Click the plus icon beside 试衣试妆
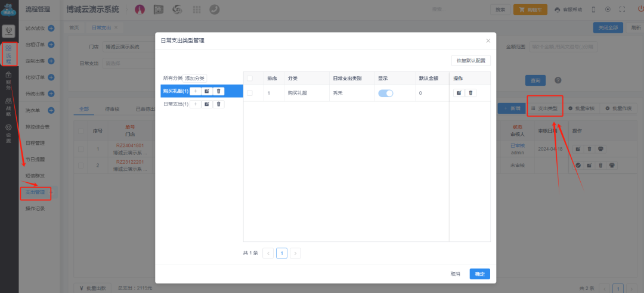The height and width of the screenshot is (293, 644). 51,29
